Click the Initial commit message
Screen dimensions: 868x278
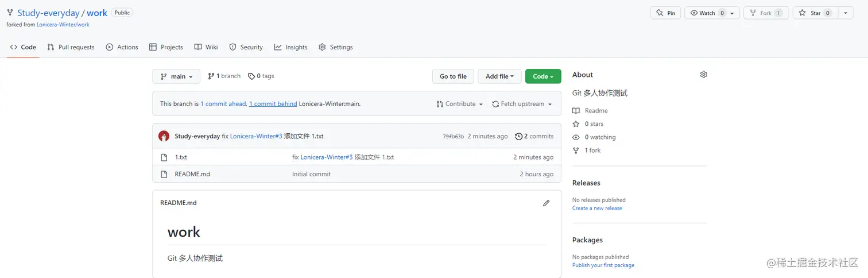pyautogui.click(x=311, y=173)
